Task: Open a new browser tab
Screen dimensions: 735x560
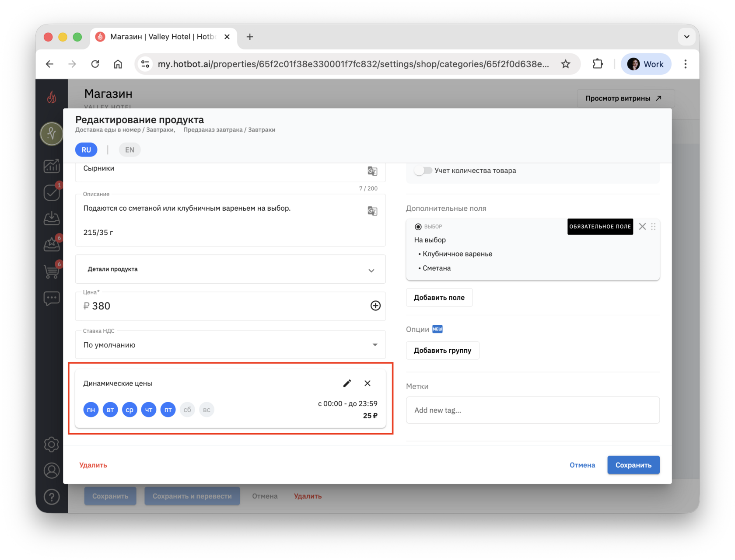Action: [x=250, y=37]
